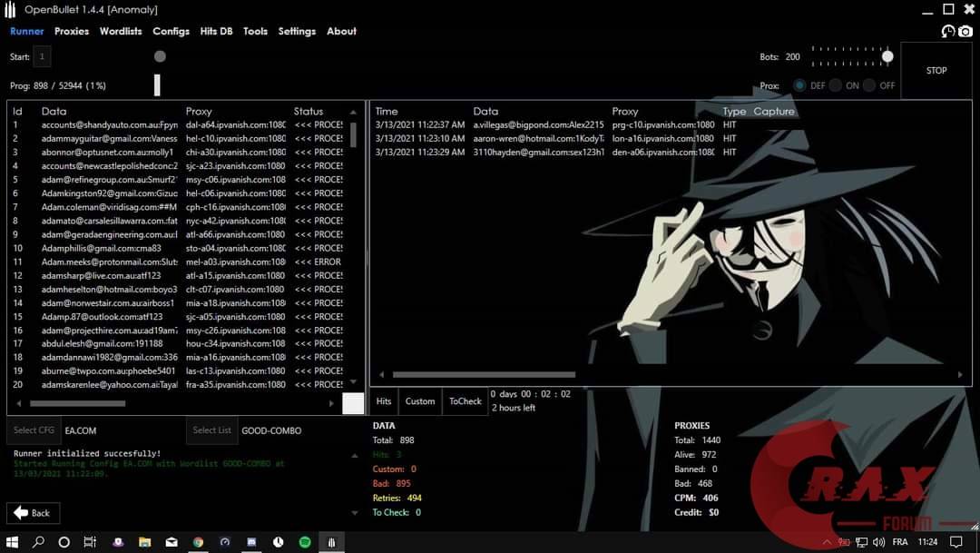The image size is (980, 553).
Task: Open the Hits DB menu tab
Action: [x=216, y=31]
